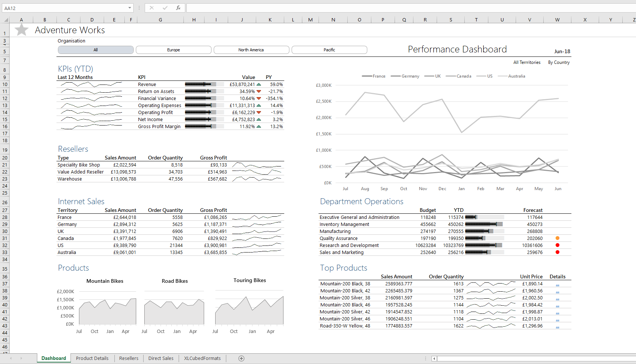The width and height of the screenshot is (636, 364).
Task: Select the North America organisation filter
Action: (251, 50)
